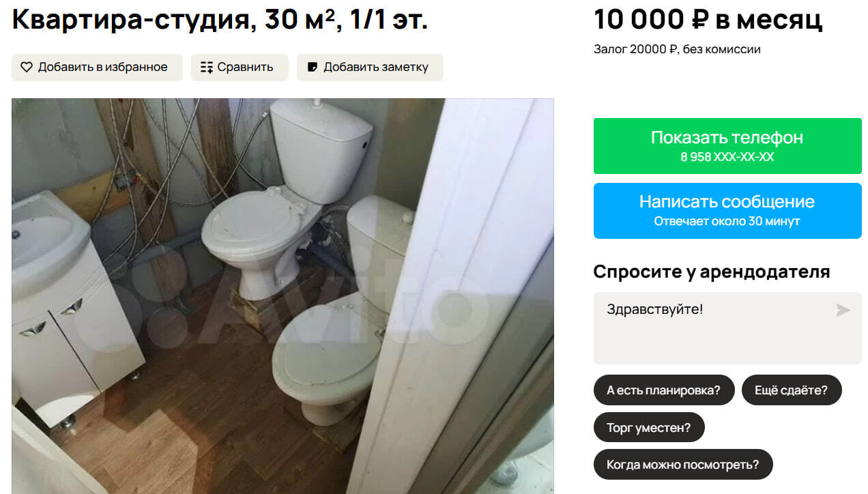Show the landlord's phone number
The width and height of the screenshot is (868, 494).
[727, 146]
